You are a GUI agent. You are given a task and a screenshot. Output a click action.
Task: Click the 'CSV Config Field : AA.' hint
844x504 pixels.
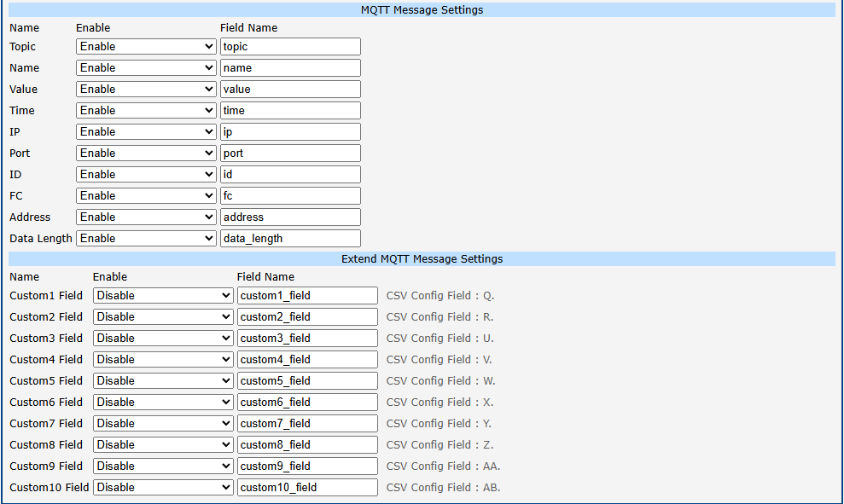(x=443, y=466)
